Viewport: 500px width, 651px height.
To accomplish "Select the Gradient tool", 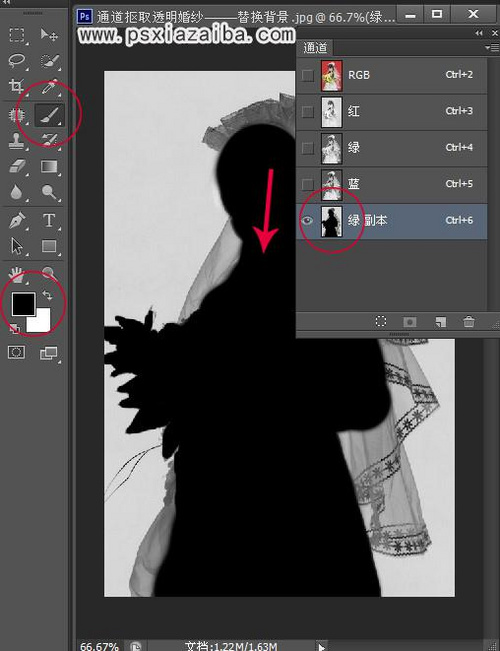I will pos(49,166).
